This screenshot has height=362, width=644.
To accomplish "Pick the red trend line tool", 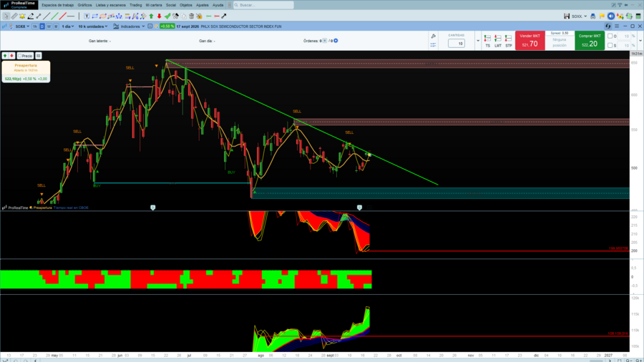I will (x=62, y=16).
